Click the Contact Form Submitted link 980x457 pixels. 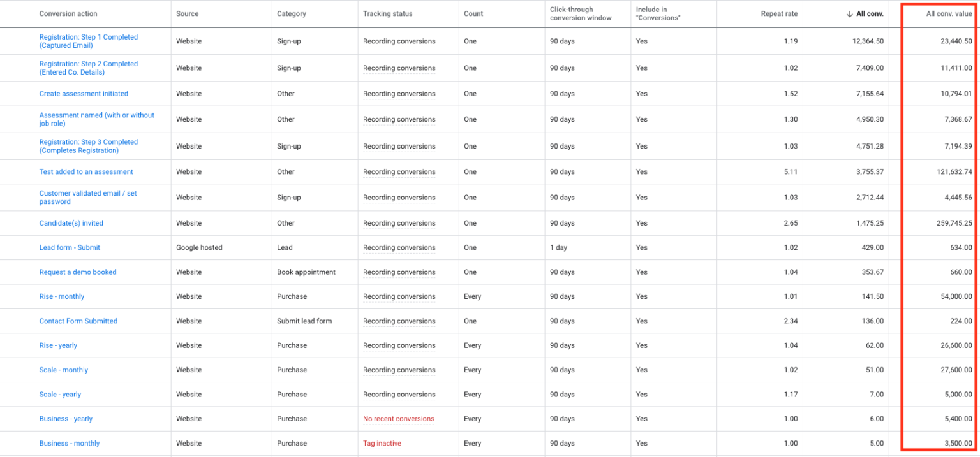(x=78, y=321)
